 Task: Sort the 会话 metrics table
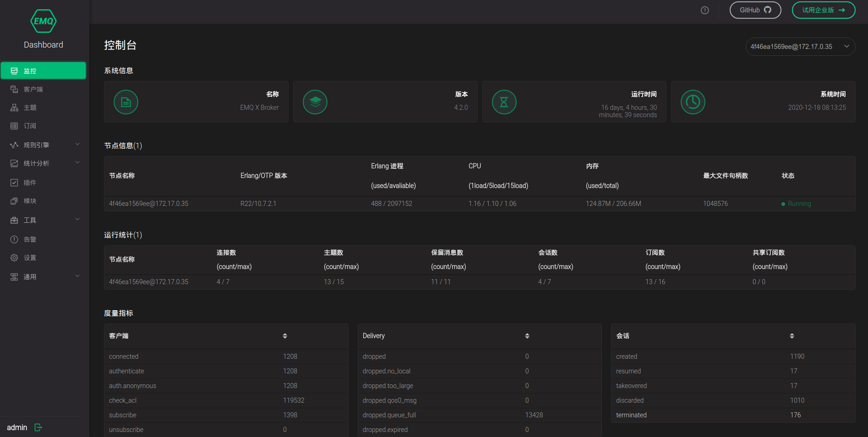click(x=792, y=336)
